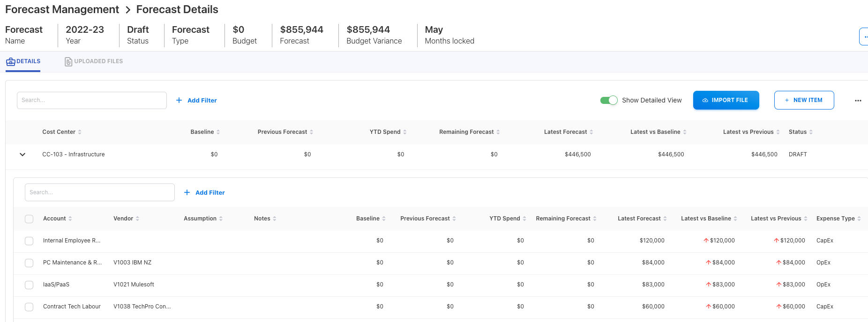Sort the accounts by YTD Spend

(x=524, y=219)
